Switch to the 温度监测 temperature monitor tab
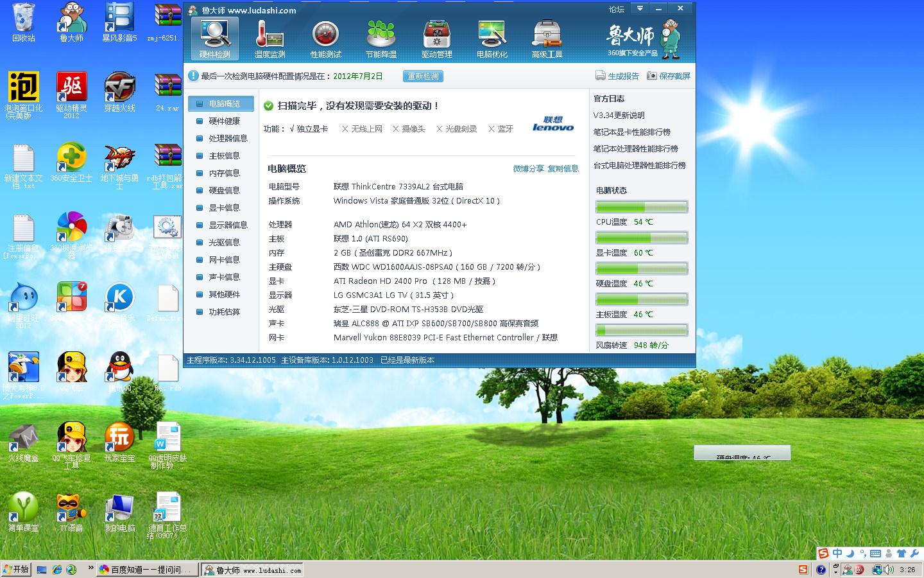 pyautogui.click(x=269, y=39)
